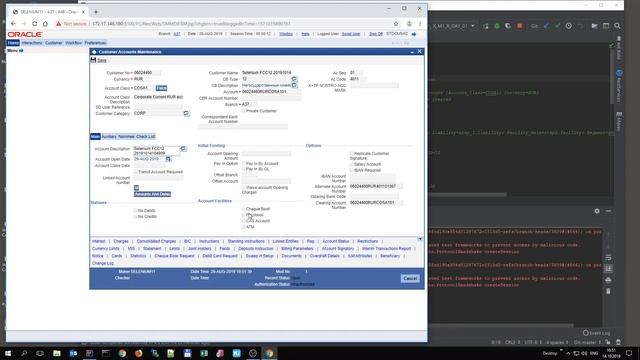Click Amounts And Dates button
640x360 pixels.
click(152, 194)
